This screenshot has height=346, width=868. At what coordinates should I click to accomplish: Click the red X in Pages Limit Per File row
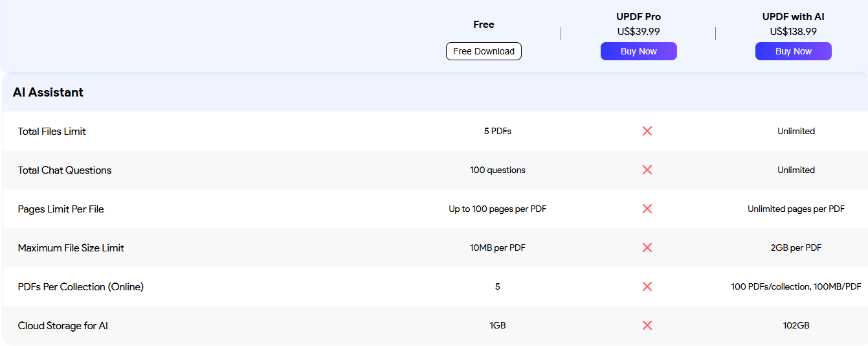coord(647,209)
